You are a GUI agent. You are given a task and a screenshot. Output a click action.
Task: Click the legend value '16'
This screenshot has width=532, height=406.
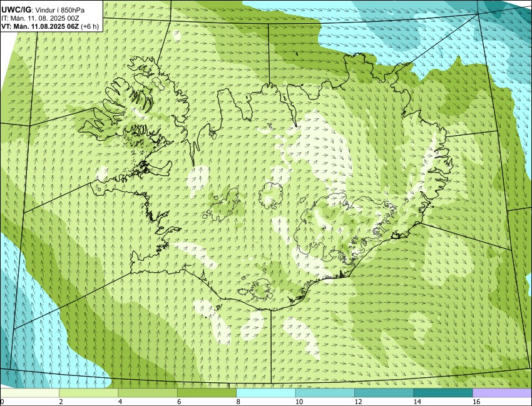pyautogui.click(x=476, y=402)
